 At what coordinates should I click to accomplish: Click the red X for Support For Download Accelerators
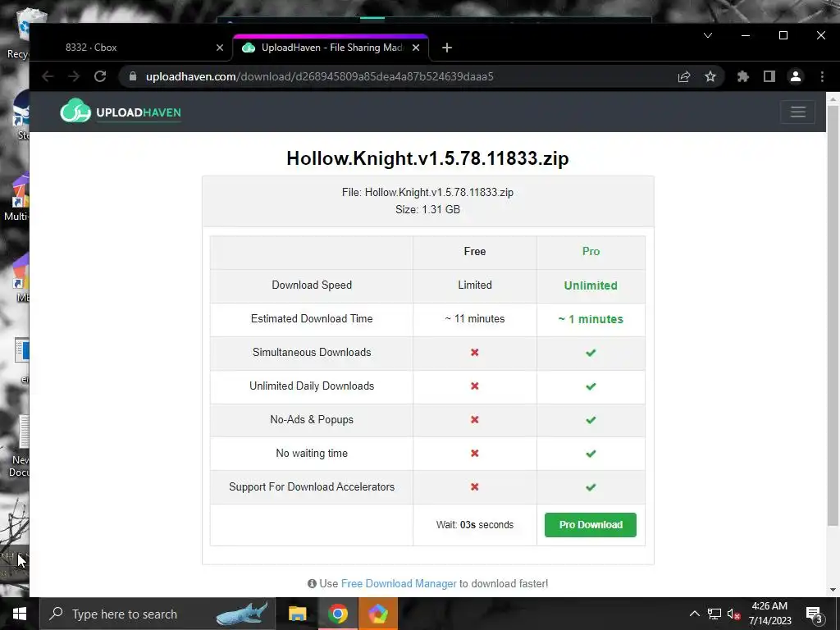click(475, 487)
